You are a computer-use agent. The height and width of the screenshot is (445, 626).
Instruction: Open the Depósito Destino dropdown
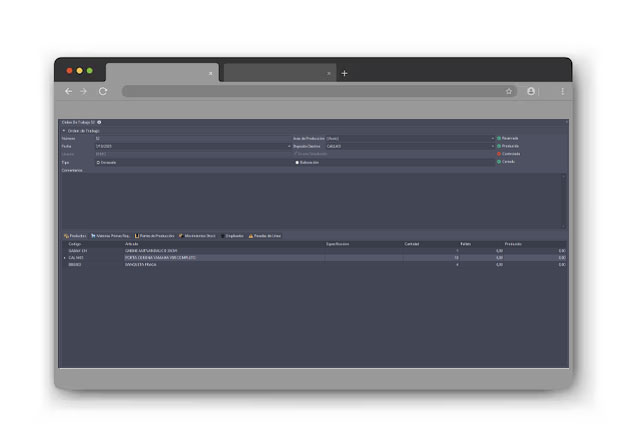click(x=492, y=146)
